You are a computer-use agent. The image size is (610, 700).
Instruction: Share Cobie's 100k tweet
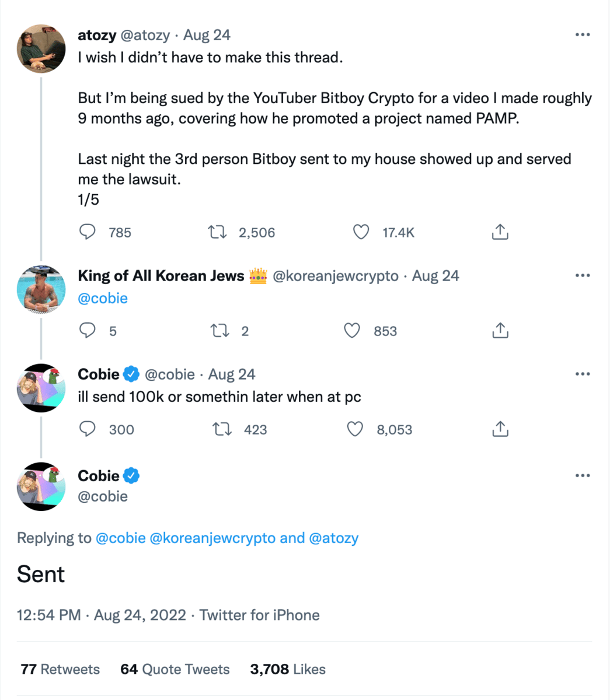pyautogui.click(x=500, y=429)
